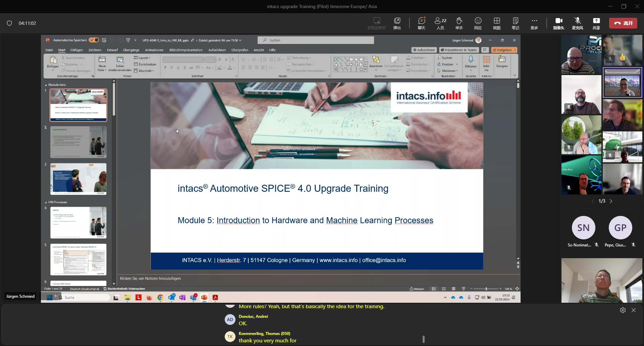Open the reactions menu (回应)
Screen dimensions: 644x346
point(478,23)
